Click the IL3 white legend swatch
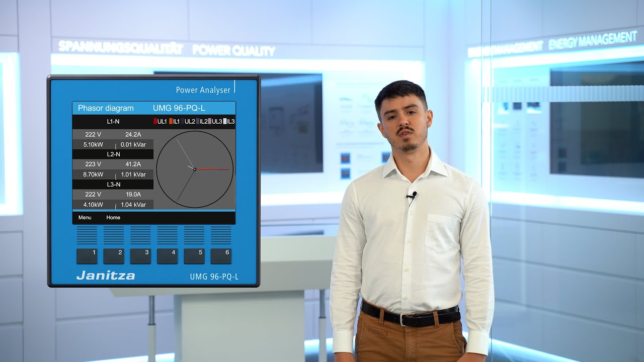The image size is (644, 362). pos(225,121)
